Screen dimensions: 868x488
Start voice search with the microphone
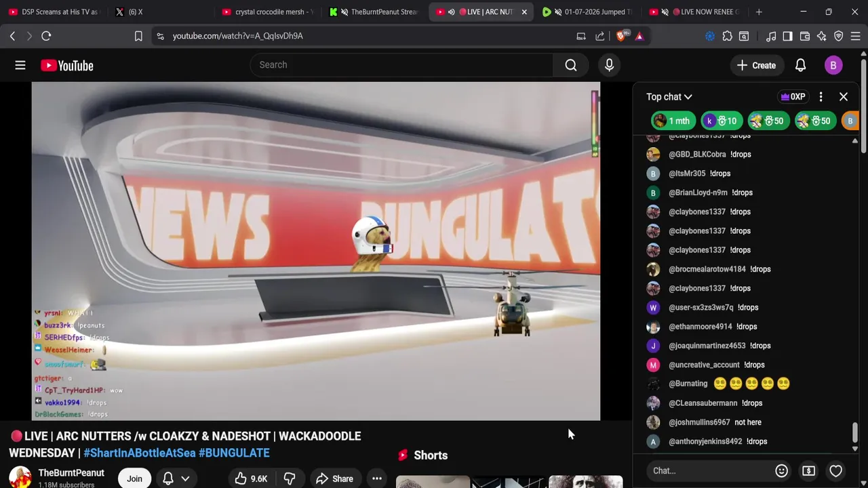609,65
